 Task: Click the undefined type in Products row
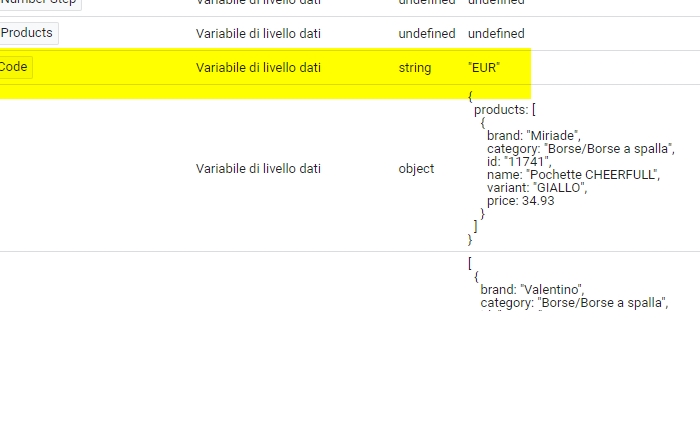pyautogui.click(x=426, y=33)
